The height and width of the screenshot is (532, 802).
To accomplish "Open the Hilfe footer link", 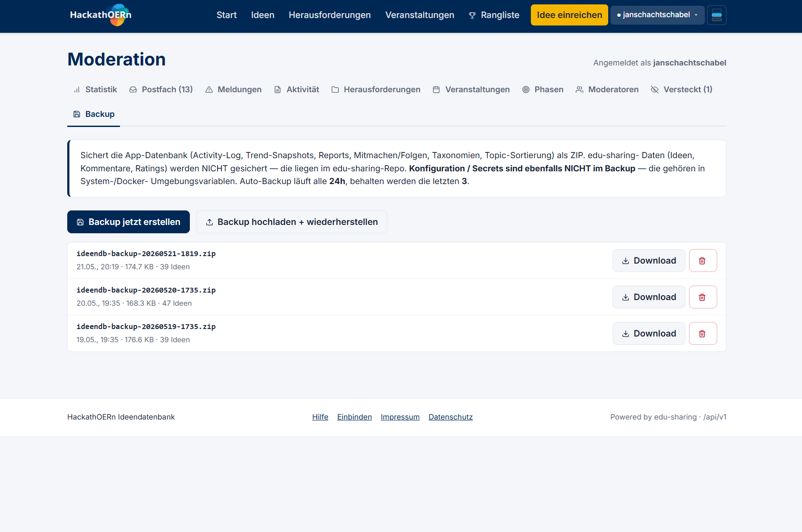I will coord(320,417).
